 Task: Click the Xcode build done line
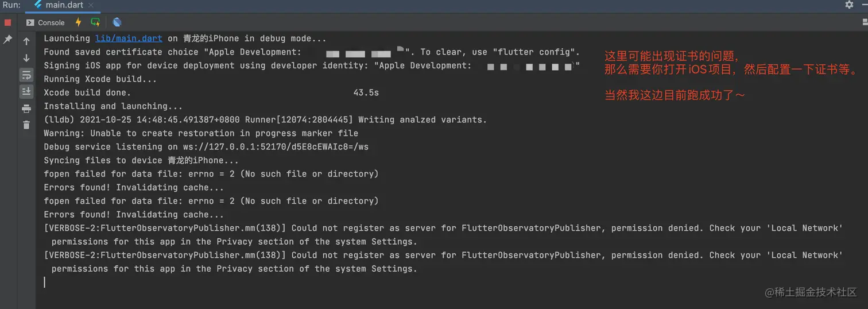click(211, 92)
